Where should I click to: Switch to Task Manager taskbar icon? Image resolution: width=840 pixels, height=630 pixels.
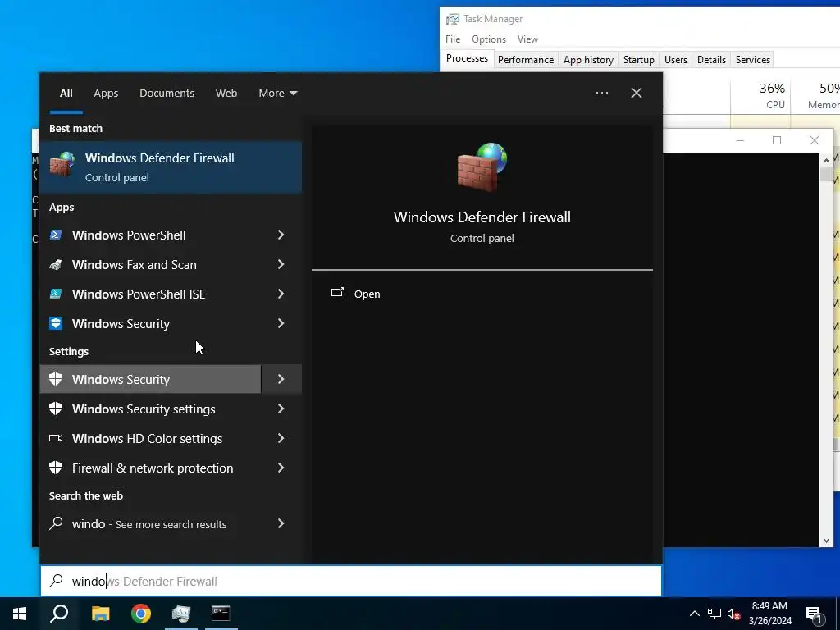181,614
